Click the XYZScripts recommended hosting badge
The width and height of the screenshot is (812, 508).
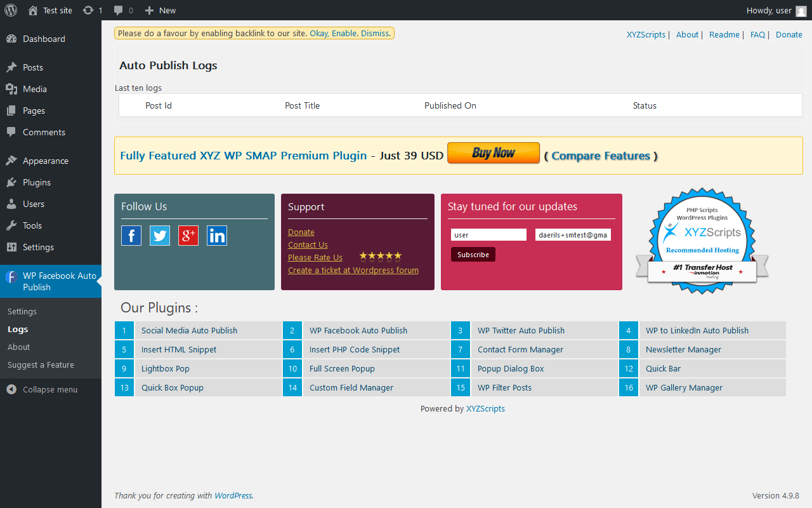point(702,241)
